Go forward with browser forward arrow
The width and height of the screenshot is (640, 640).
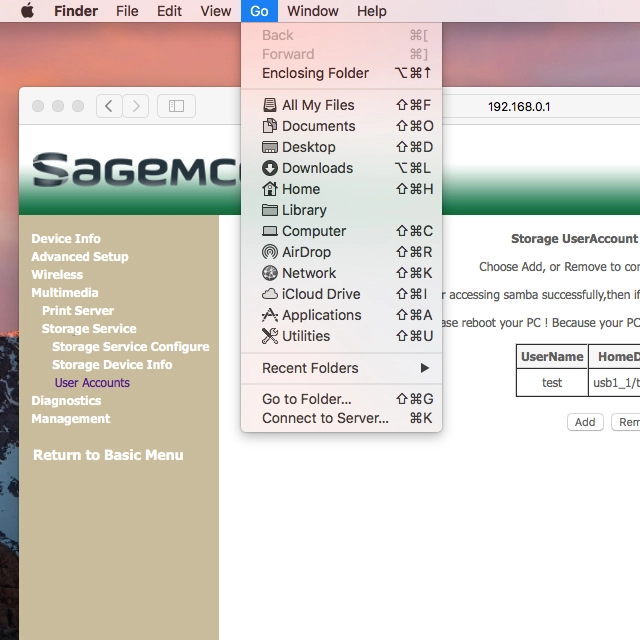pos(136,106)
